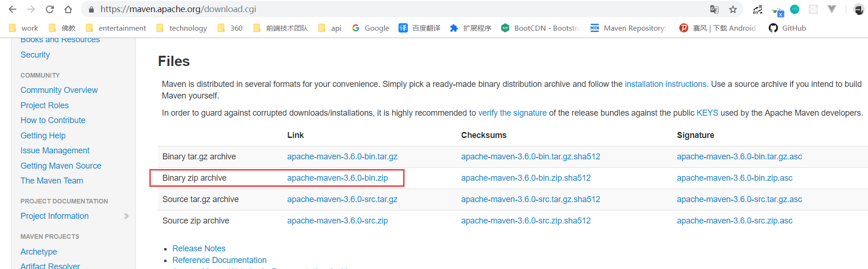Image resolution: width=868 pixels, height=269 pixels.
Task: Open the 360 bookmarks folder
Action: 230,28
